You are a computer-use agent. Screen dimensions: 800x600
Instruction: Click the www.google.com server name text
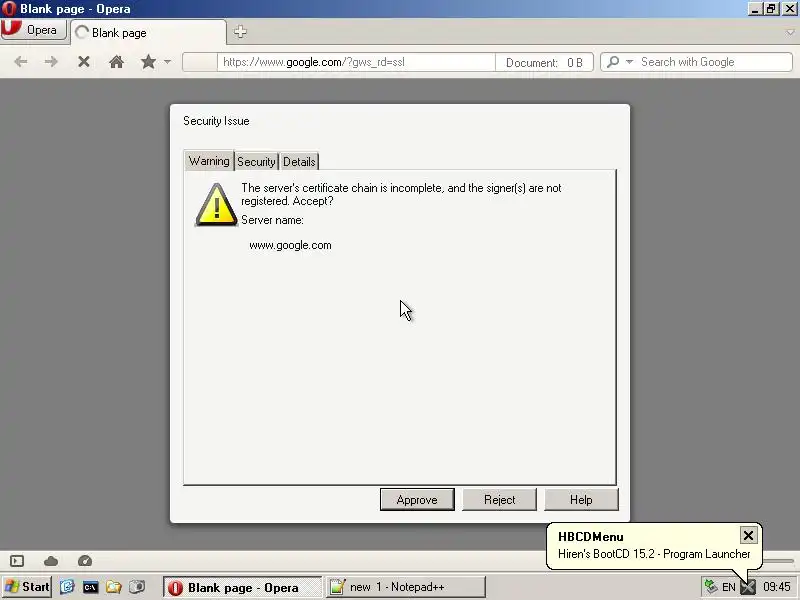(290, 245)
